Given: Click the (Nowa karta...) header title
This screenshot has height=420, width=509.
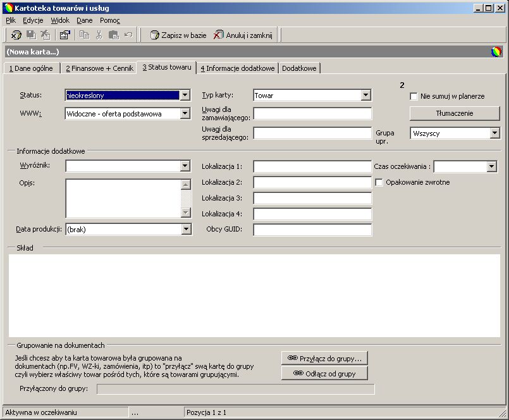Looking at the screenshot, I should [33, 52].
